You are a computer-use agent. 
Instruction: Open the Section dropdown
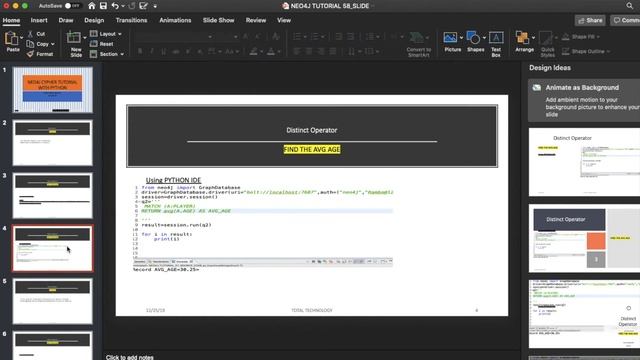pyautogui.click(x=107, y=54)
